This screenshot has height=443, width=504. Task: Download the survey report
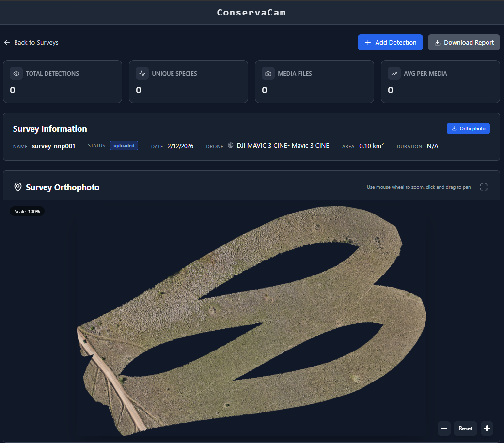464,43
